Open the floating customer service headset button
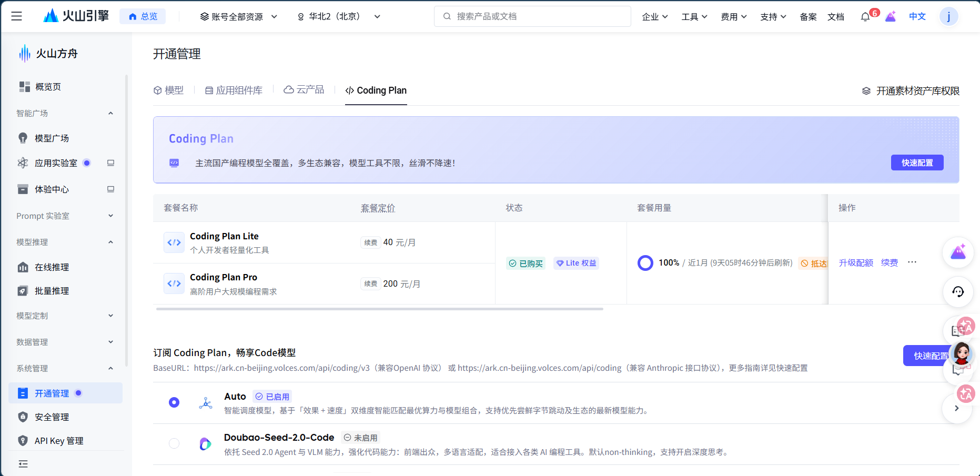The image size is (980, 476). 958,292
